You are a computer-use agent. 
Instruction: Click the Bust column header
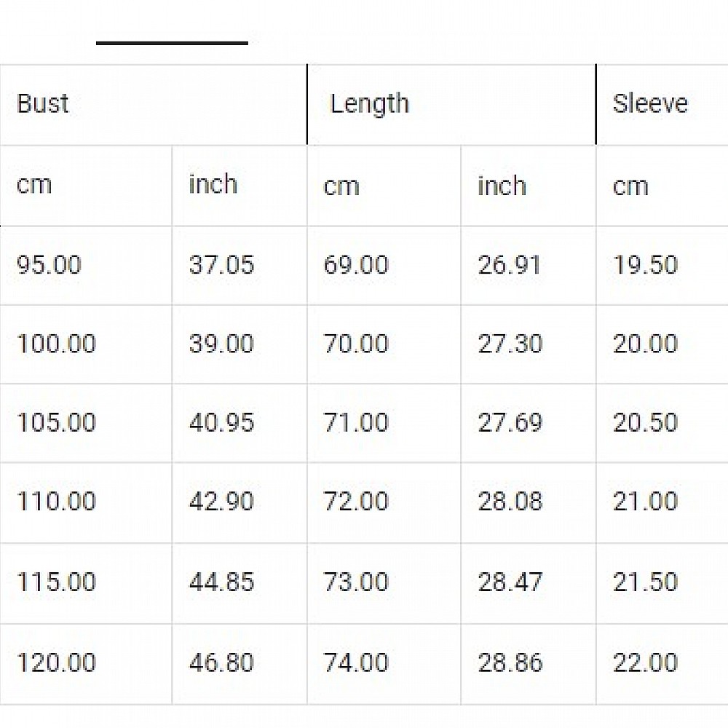pos(43,104)
